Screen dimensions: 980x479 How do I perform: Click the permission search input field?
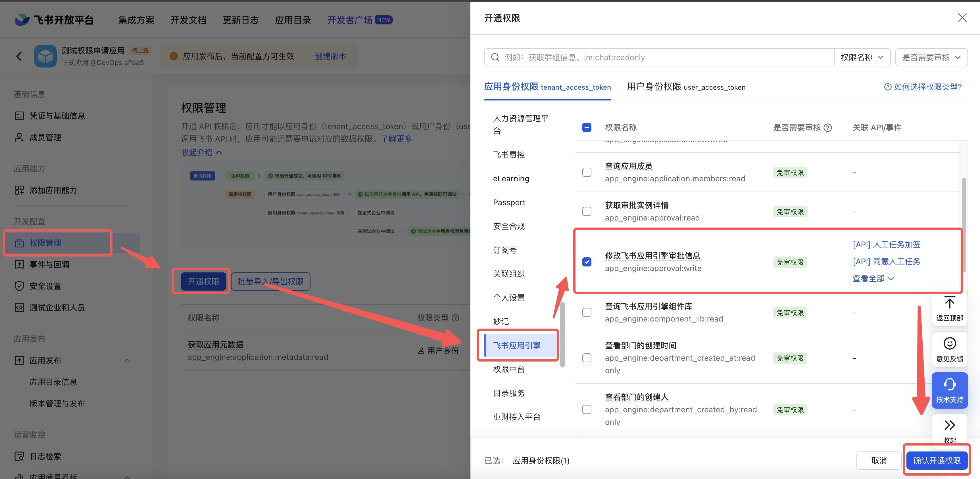pyautogui.click(x=659, y=57)
